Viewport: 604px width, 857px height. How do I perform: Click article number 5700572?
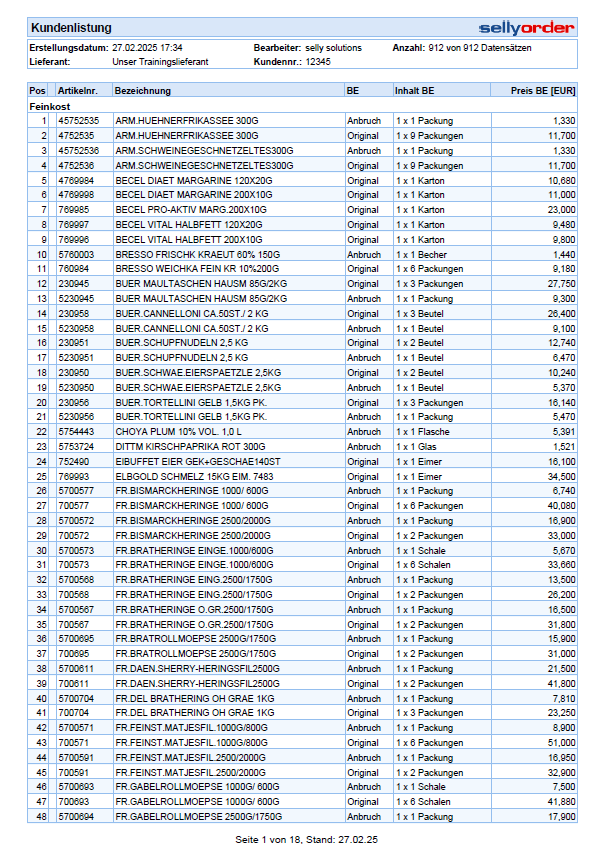coord(76,521)
